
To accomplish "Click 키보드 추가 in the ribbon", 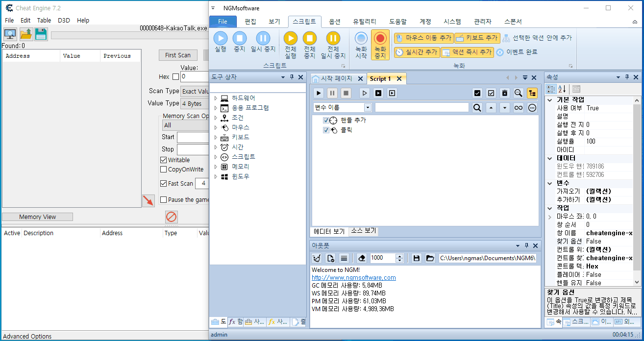I will tap(477, 38).
